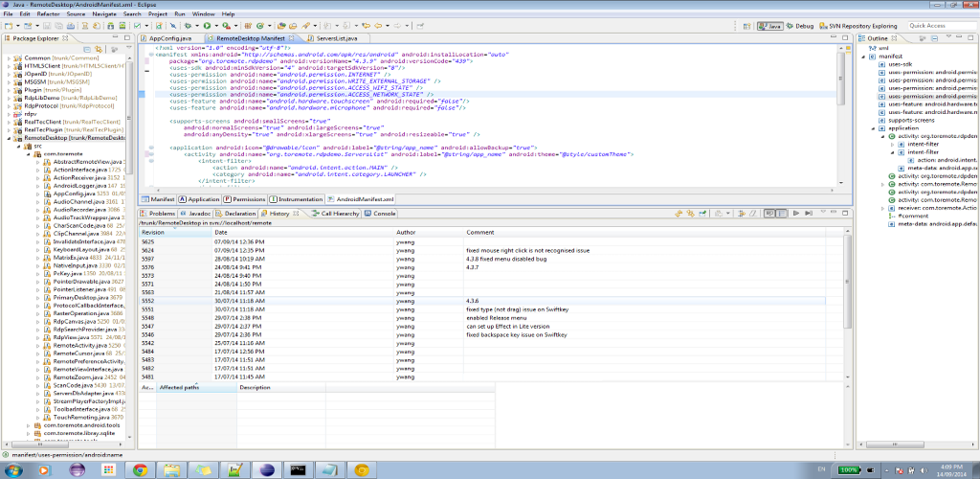This screenshot has height=479, width=980.
Task: Click Back navigation arrow in toolbar
Action: pyautogui.click(x=378, y=26)
